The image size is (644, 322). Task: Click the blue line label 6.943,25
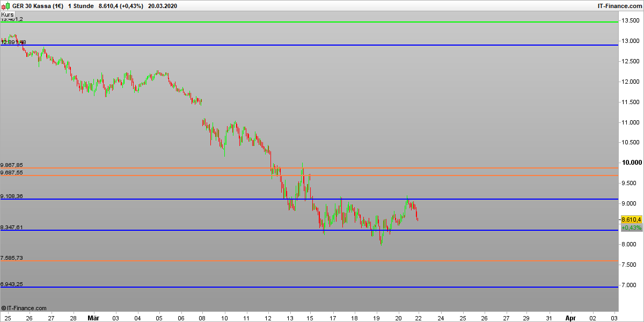point(12,284)
